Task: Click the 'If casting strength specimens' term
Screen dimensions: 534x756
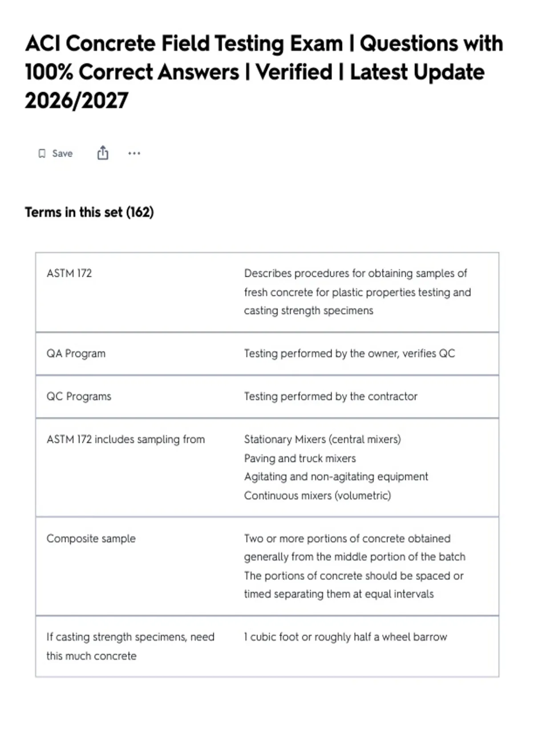Action: 130,646
